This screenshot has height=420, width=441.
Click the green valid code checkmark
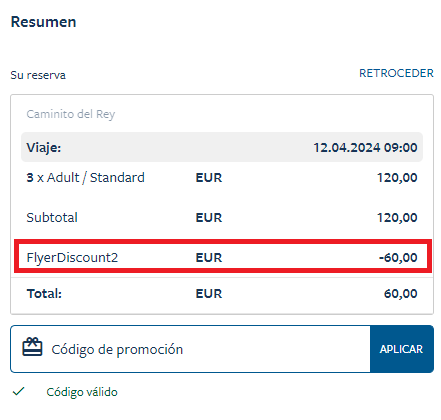(x=19, y=391)
